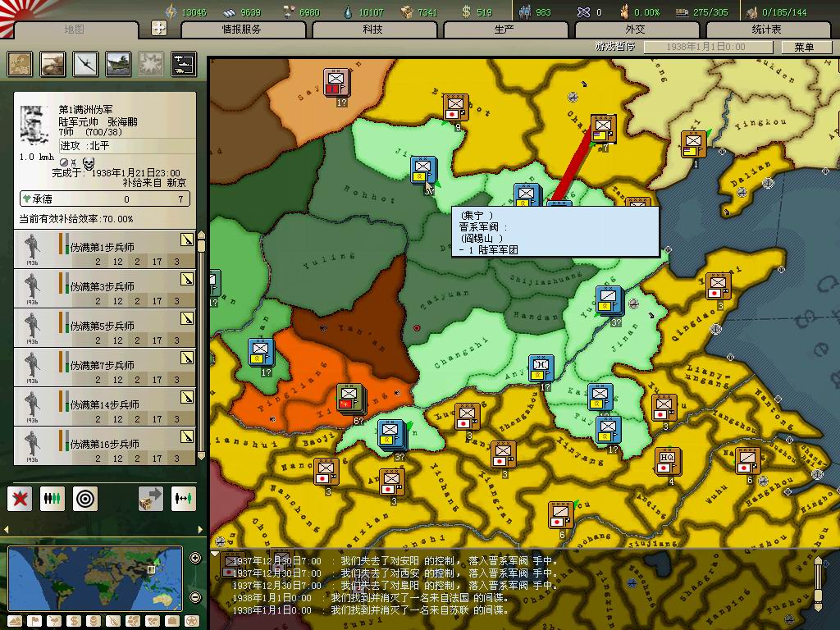Viewport: 840px width, 630px height.
Task: Select the 伪满第1步兵师 division row
Action: (x=105, y=249)
